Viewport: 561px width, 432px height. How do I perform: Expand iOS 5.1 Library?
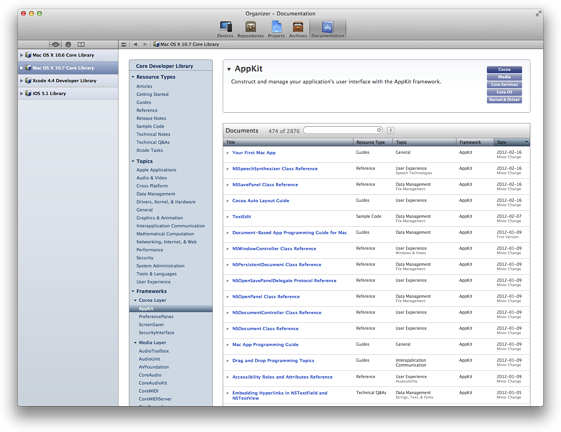[21, 93]
